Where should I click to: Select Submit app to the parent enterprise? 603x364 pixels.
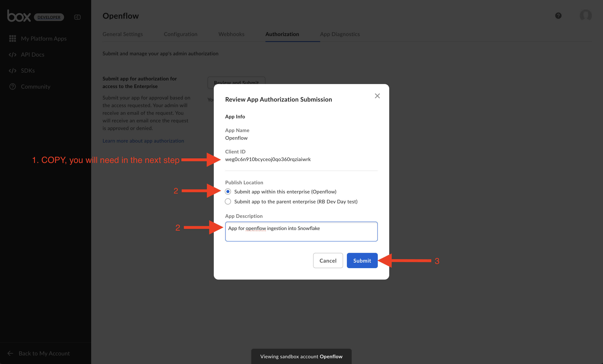228,202
